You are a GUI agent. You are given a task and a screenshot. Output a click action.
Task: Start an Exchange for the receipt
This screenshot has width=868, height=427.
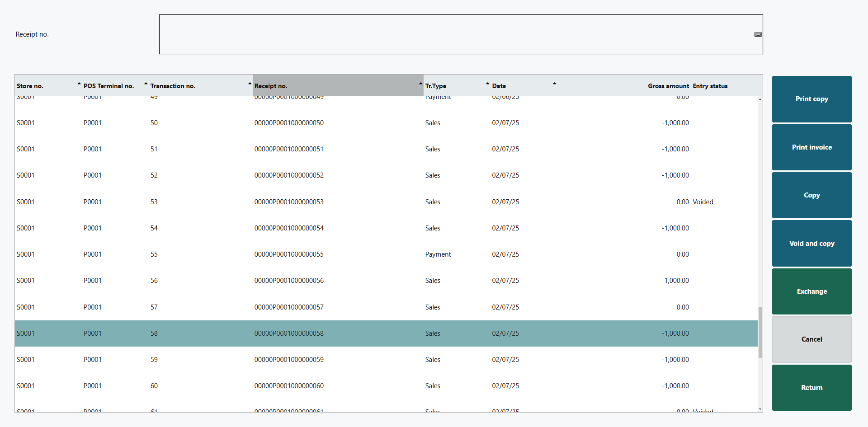(x=811, y=291)
